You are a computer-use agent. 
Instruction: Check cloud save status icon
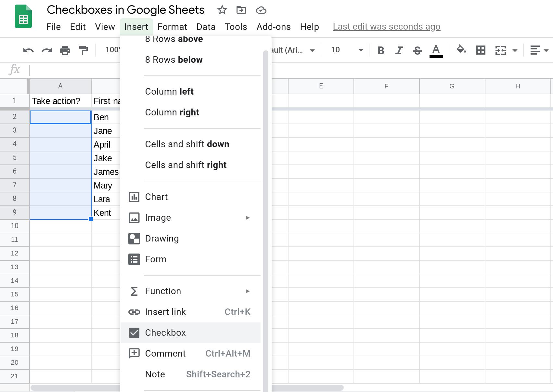(261, 10)
